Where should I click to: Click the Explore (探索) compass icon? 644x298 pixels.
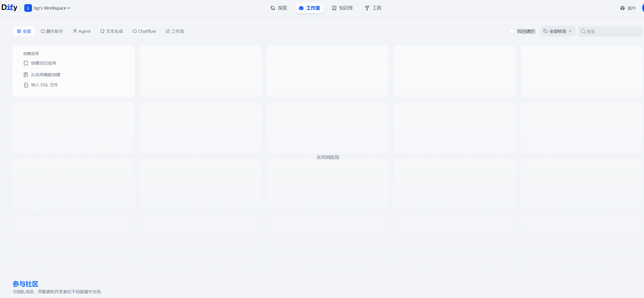coord(273,8)
